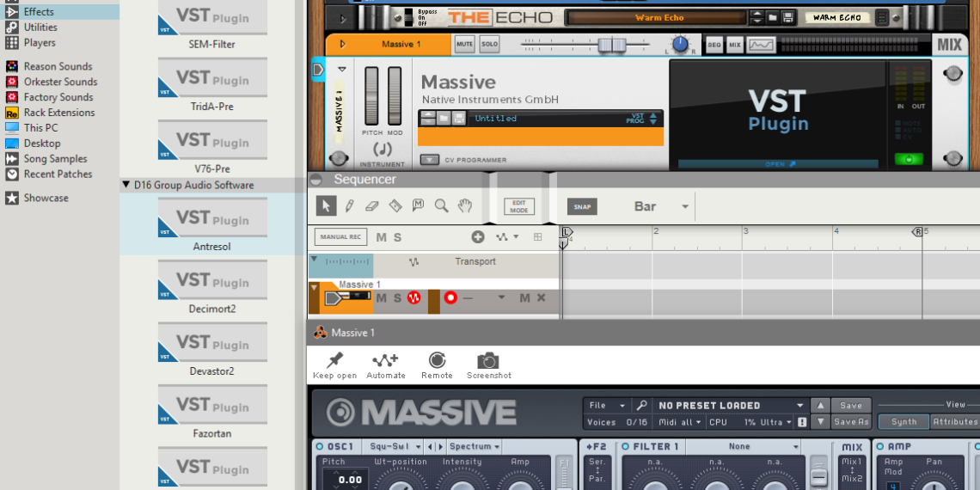The height and width of the screenshot is (490, 980).
Task: Save patch with The Echo floppy icon
Action: point(787,17)
